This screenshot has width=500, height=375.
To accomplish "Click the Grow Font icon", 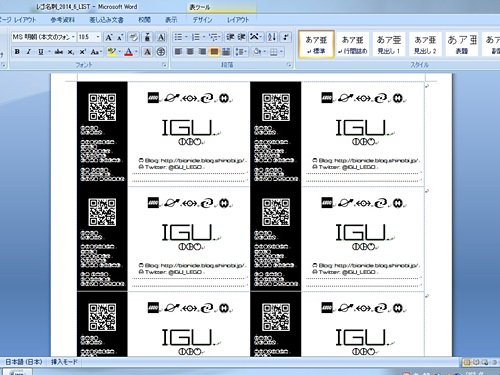I will pyautogui.click(x=109, y=37).
